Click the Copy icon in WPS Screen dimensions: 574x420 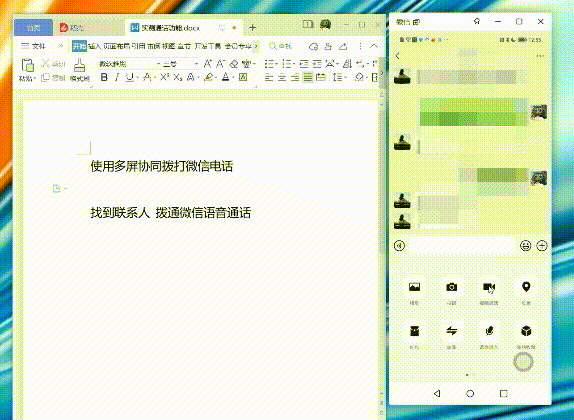click(45, 77)
